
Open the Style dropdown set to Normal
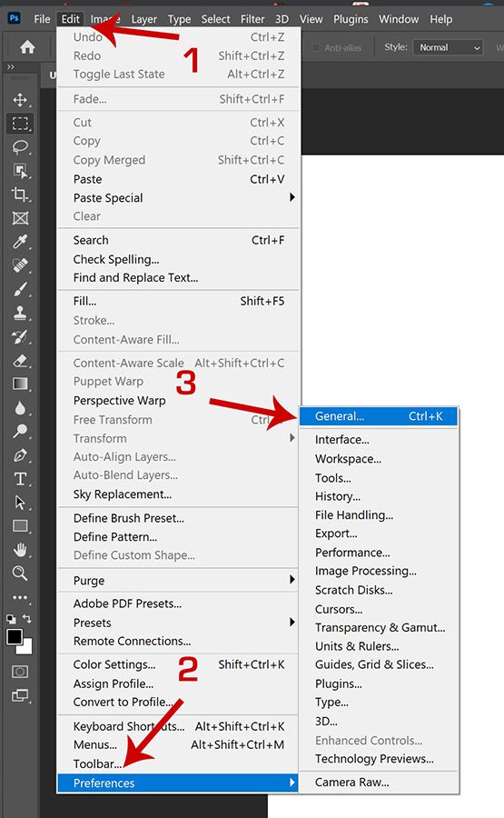point(448,47)
